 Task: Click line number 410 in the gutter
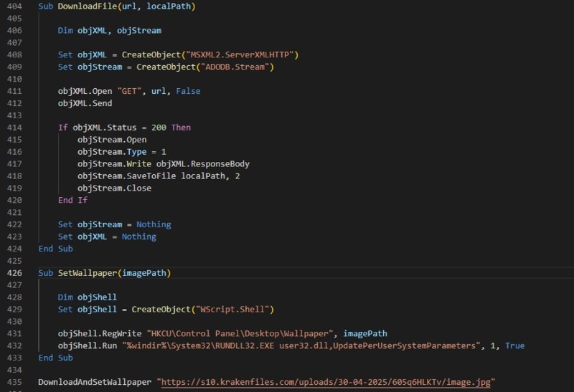point(14,79)
